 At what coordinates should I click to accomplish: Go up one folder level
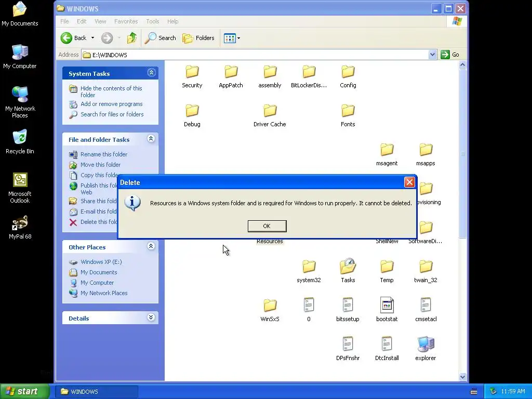pyautogui.click(x=131, y=38)
